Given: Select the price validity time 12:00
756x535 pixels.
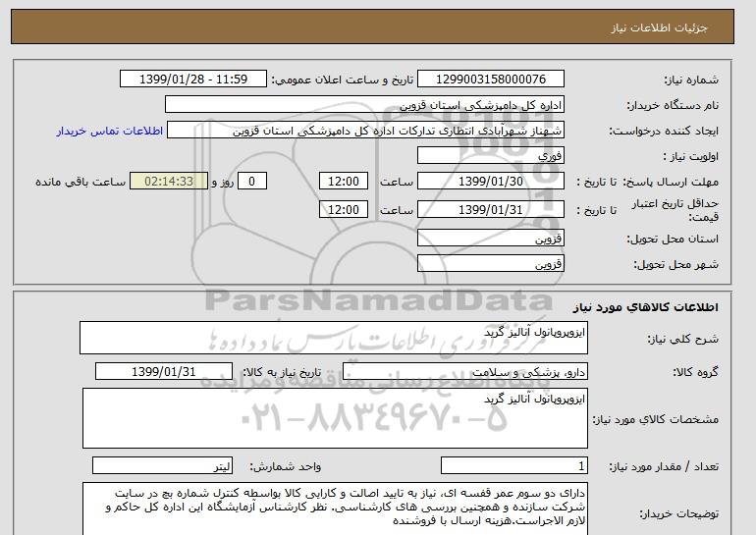Looking at the screenshot, I should [344, 210].
